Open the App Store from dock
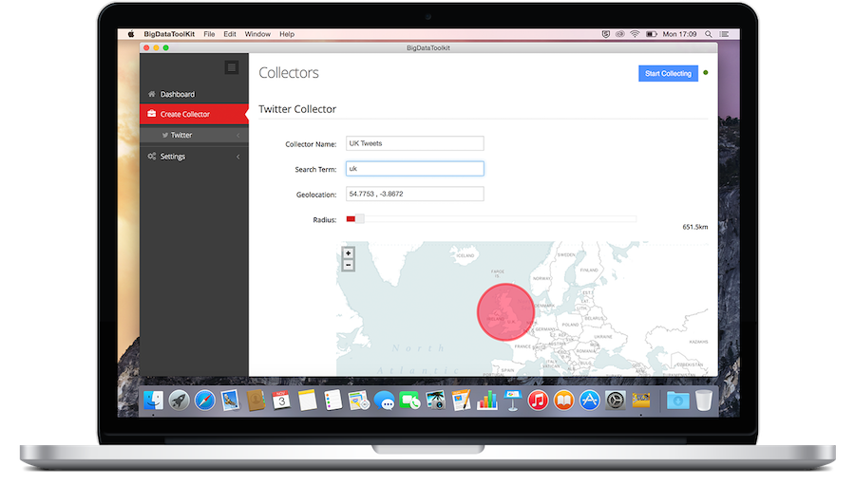Screen dimensions: 855x504 (589, 401)
